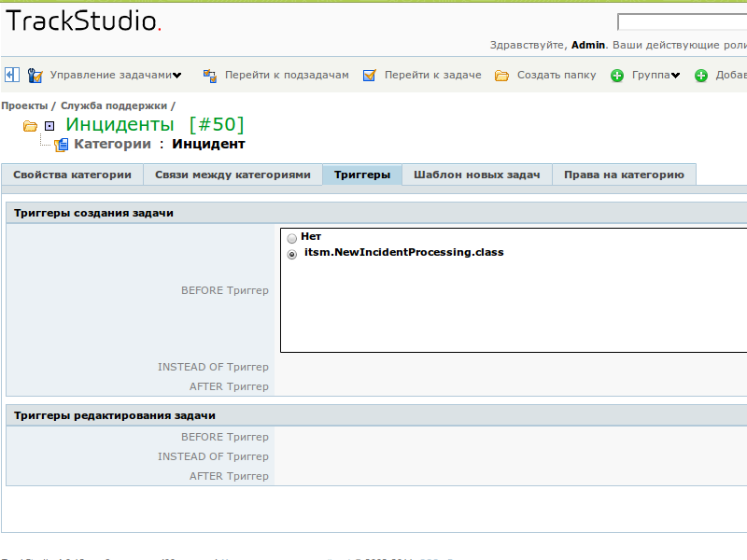Go to Права на категорию tab
The image size is (747, 560).
tap(624, 175)
